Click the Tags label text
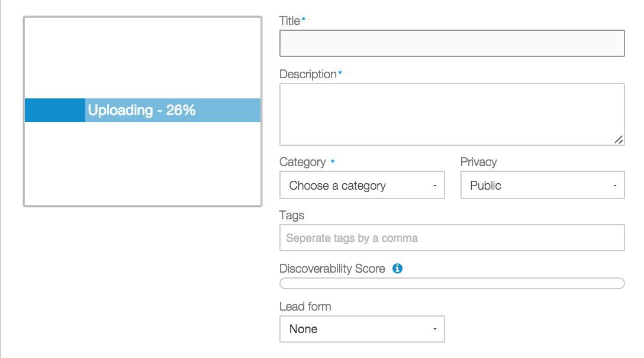This screenshot has width=644, height=358. pos(292,215)
